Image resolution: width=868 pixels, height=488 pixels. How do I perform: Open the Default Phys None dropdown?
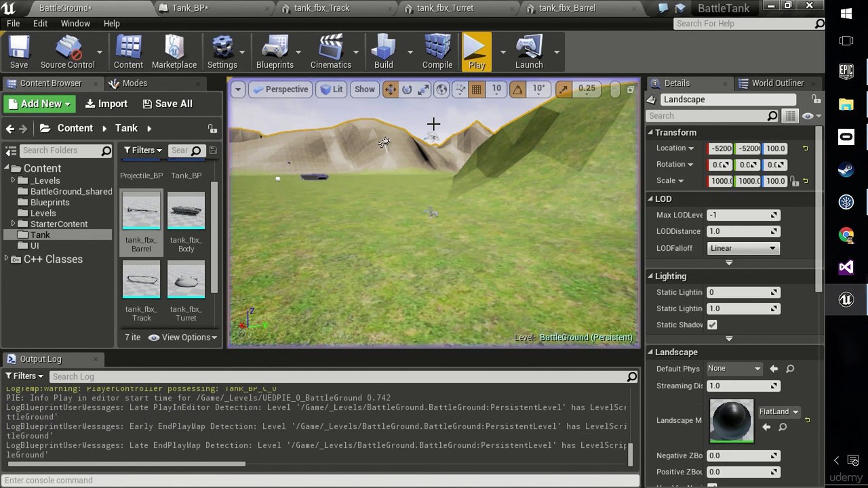[x=734, y=369]
